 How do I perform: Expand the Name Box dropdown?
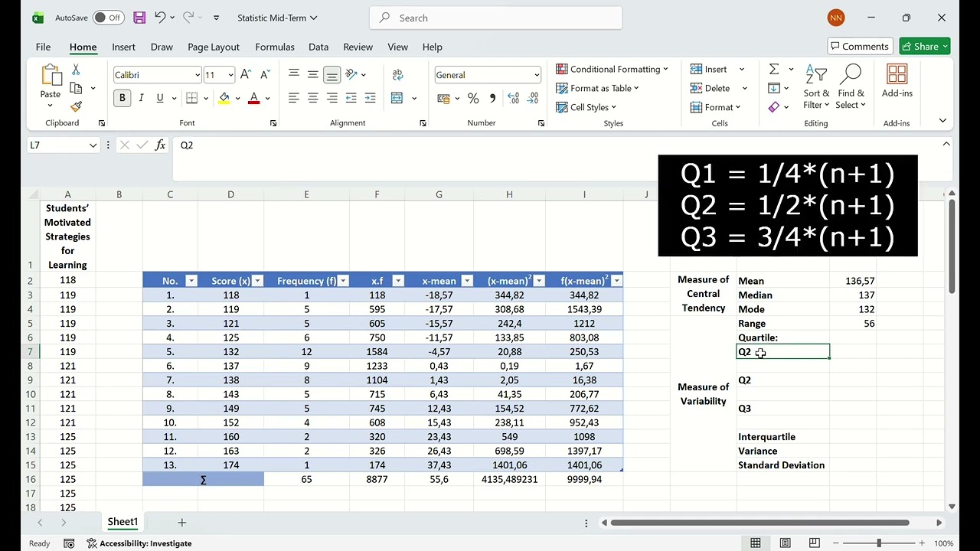(93, 145)
